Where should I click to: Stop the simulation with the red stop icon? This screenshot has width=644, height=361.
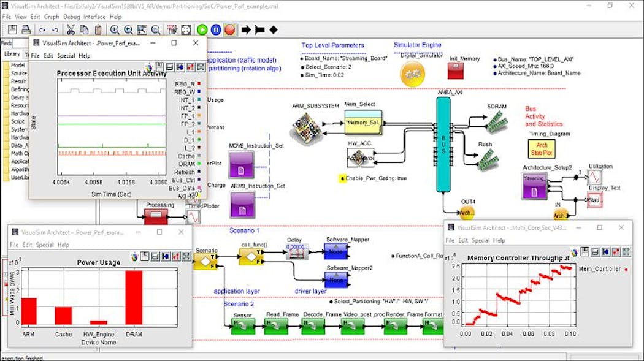229,28
